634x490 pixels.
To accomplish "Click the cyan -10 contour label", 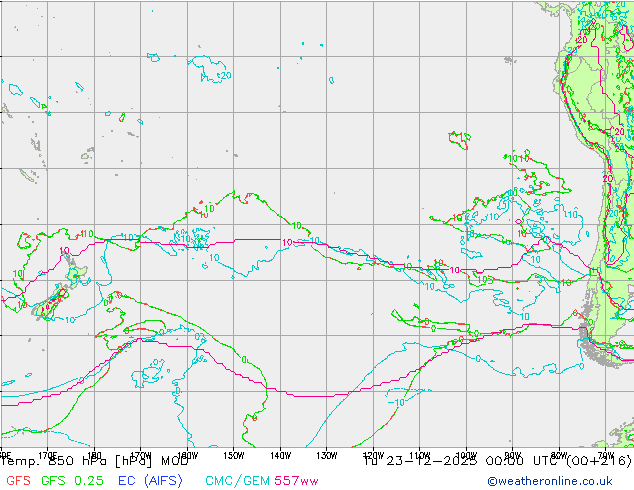I will 396,403.
